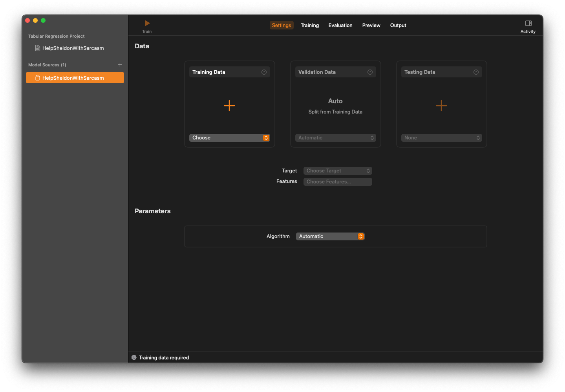Click the Train play button

click(x=147, y=24)
